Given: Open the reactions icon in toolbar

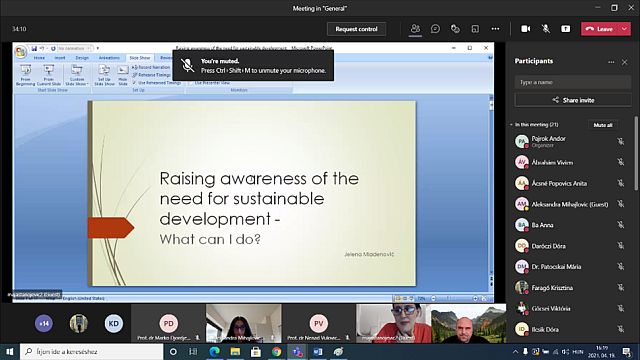Looking at the screenshot, I should [x=455, y=29].
